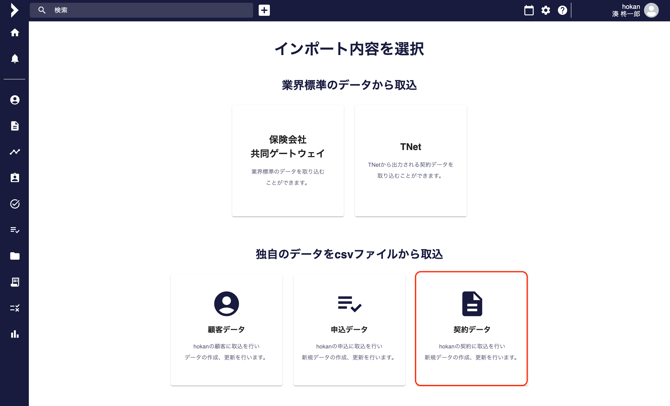This screenshot has height=406, width=670.
Task: Open notifications bell in sidebar
Action: pos(14,59)
